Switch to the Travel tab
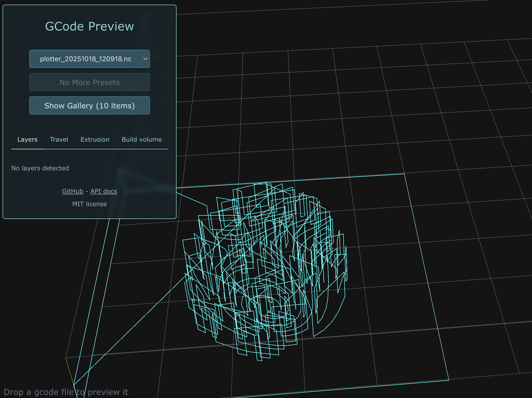This screenshot has width=532, height=398. (x=59, y=139)
